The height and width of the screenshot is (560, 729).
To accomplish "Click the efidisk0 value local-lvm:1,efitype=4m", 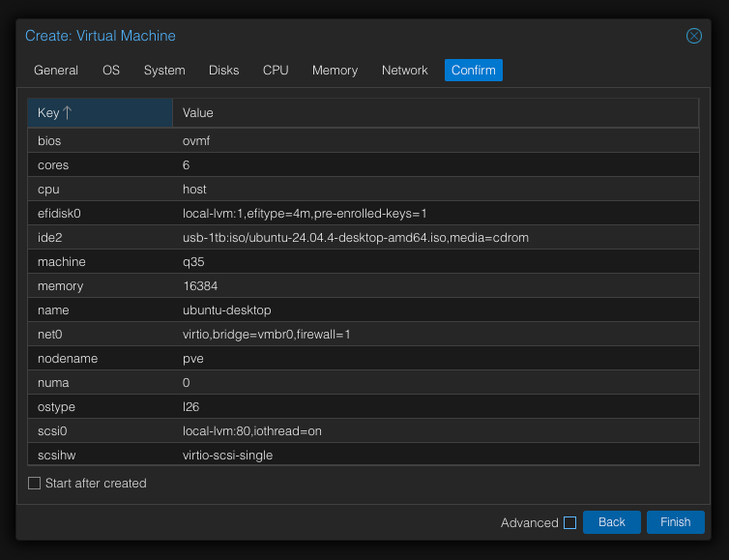I will click(x=436, y=214).
